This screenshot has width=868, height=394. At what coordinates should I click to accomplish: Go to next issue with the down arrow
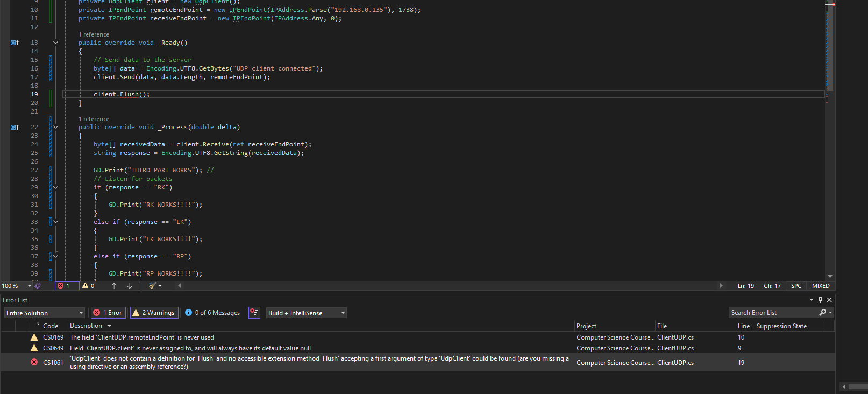pos(130,286)
